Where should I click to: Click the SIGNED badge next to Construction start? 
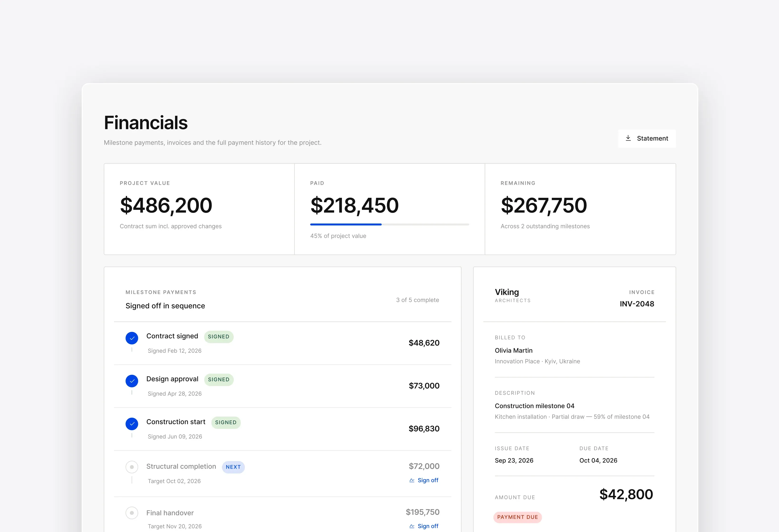(226, 422)
